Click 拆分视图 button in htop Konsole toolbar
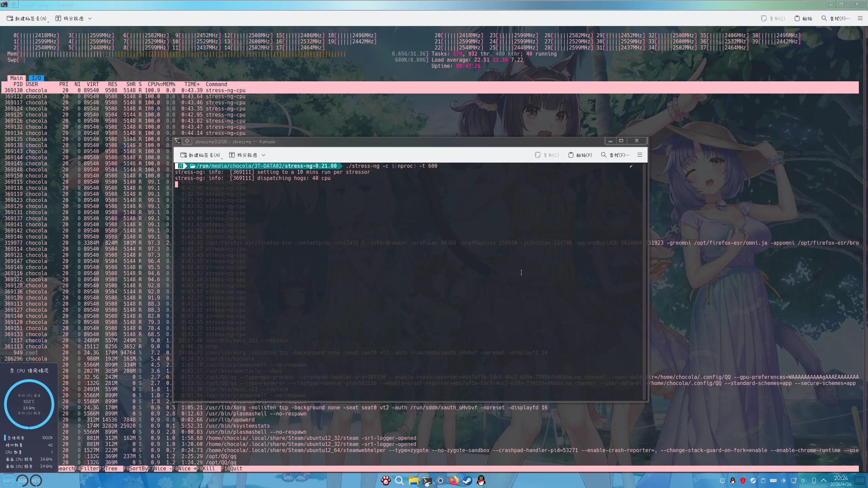The width and height of the screenshot is (868, 488). (70, 19)
